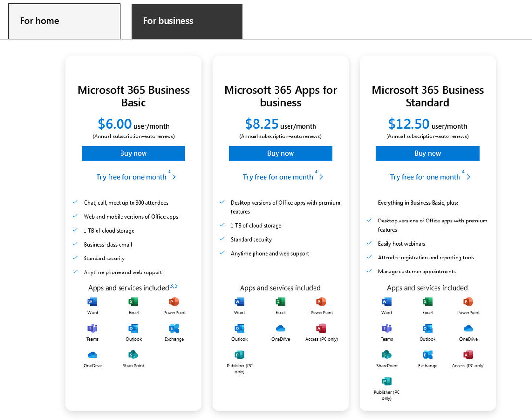Click 'Everything in Business Basic, plus:' text
The image size is (532, 420).
click(x=418, y=203)
